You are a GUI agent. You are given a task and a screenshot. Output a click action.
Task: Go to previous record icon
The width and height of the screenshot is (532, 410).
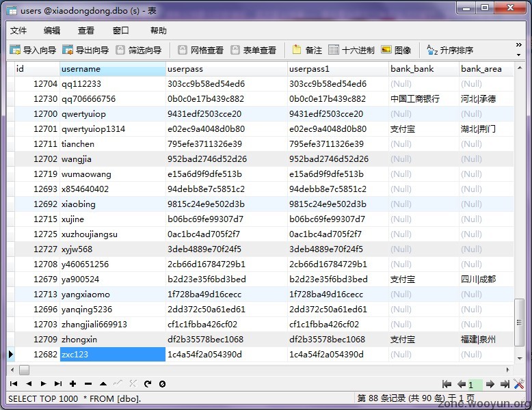pyautogui.click(x=29, y=383)
